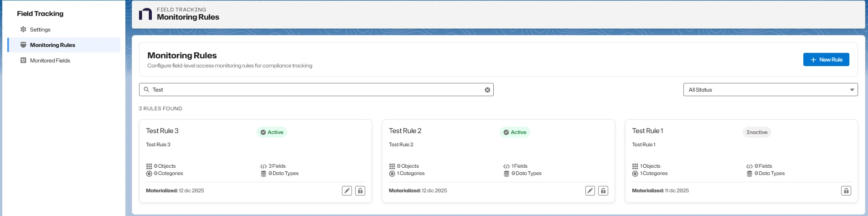This screenshot has height=216, width=868.
Task: Click the lock icon on Test Rule 1
Action: pos(846,190)
